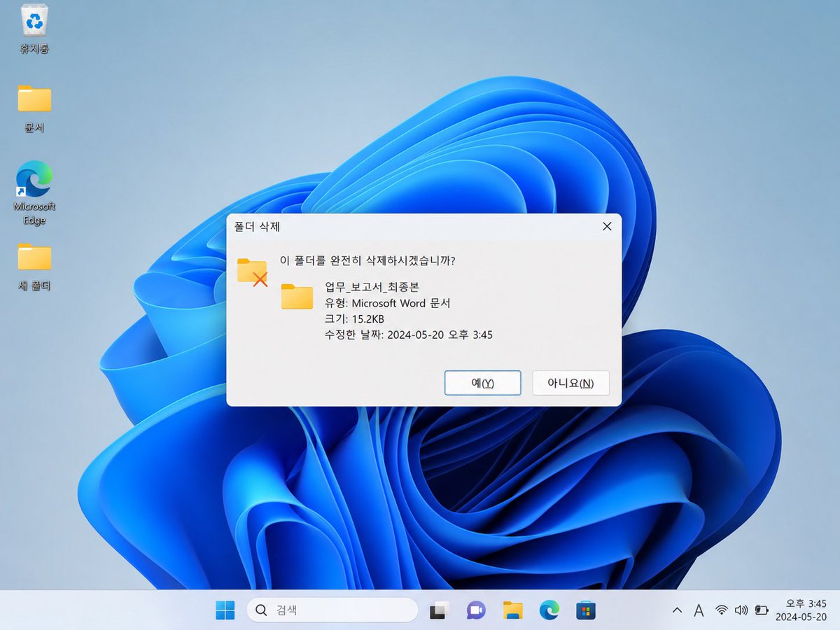Click the 검색 taskbar search box
The width and height of the screenshot is (840, 630).
coord(332,610)
